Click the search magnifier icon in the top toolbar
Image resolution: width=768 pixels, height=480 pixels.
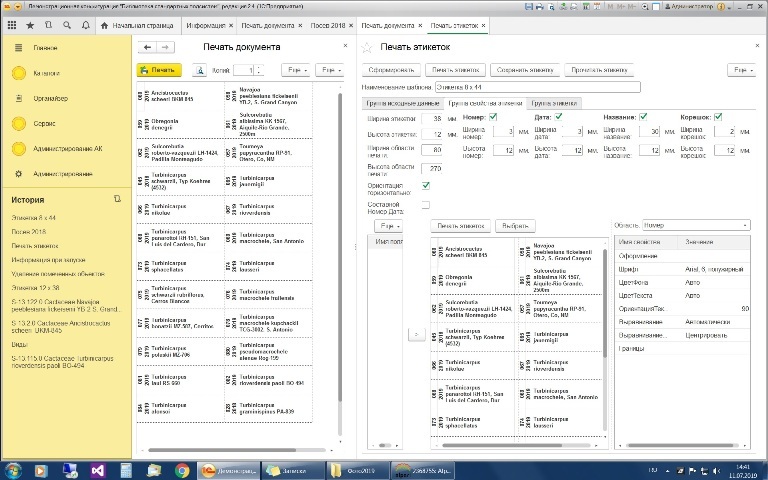point(67,22)
